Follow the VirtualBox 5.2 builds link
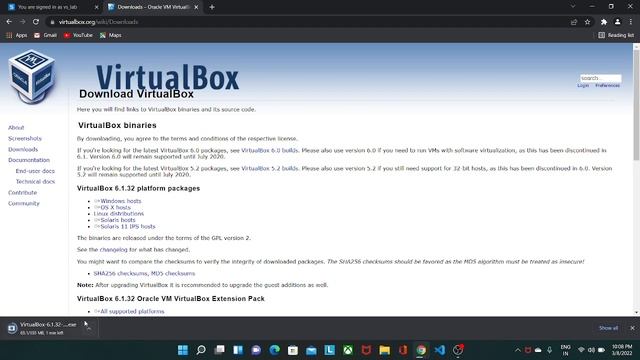The image size is (640, 360). coord(269,169)
